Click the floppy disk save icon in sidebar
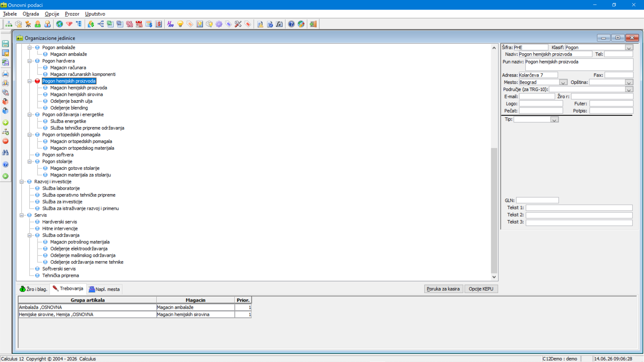This screenshot has height=362, width=644. pyautogui.click(x=6, y=44)
